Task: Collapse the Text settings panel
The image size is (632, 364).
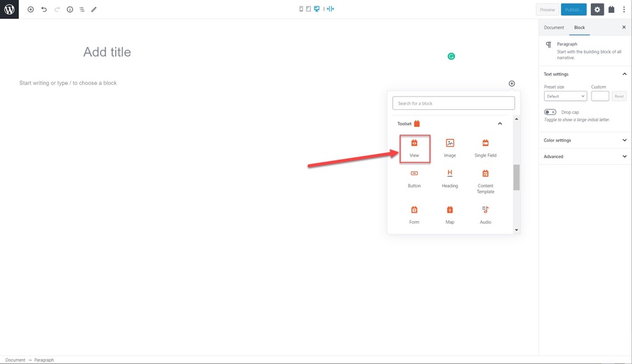Action: click(585, 74)
